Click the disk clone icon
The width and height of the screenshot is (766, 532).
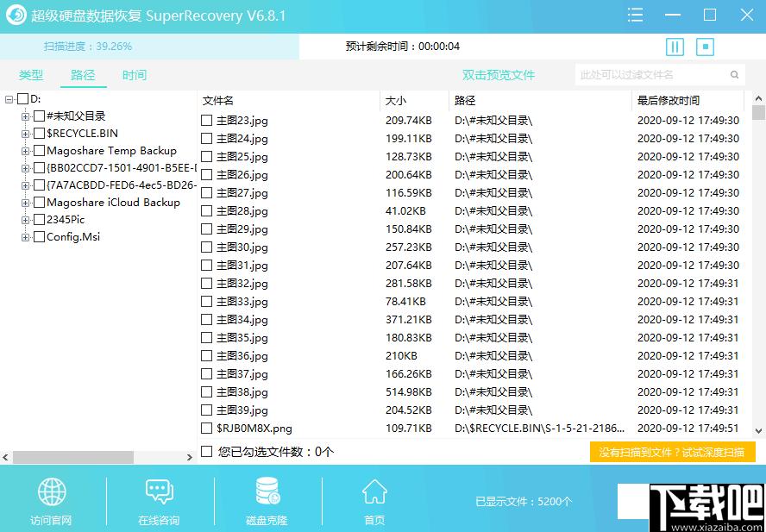pyautogui.click(x=267, y=492)
